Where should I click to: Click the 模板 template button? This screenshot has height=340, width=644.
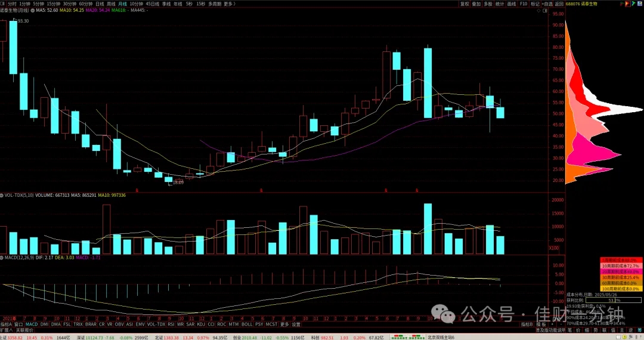coord(541,324)
